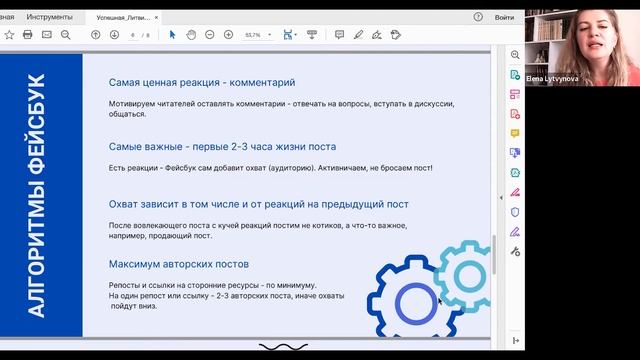Screen dimensions: 640x360
Task: Switch to the Инструменты tab
Action: tap(49, 17)
